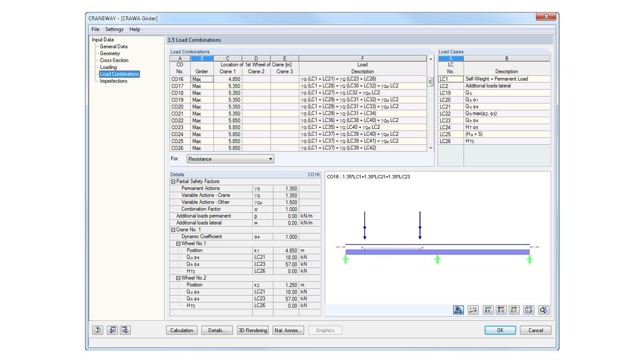This screenshot has height=362, width=644.
Task: Select Load Combinations in the tree
Action: pos(119,74)
